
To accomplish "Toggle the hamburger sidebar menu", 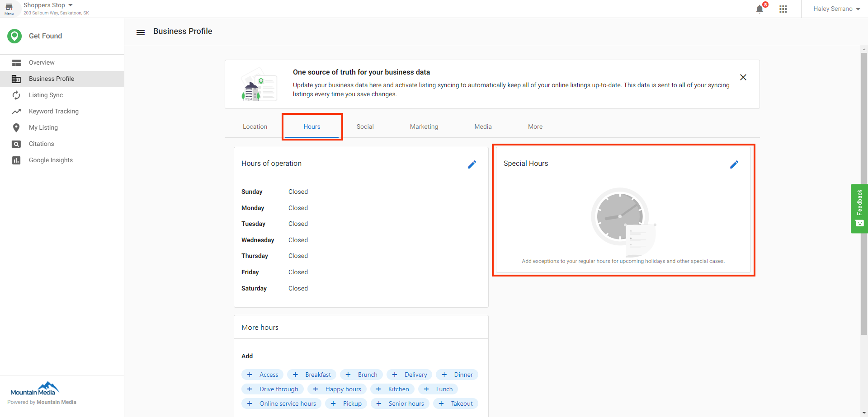I will point(141,33).
